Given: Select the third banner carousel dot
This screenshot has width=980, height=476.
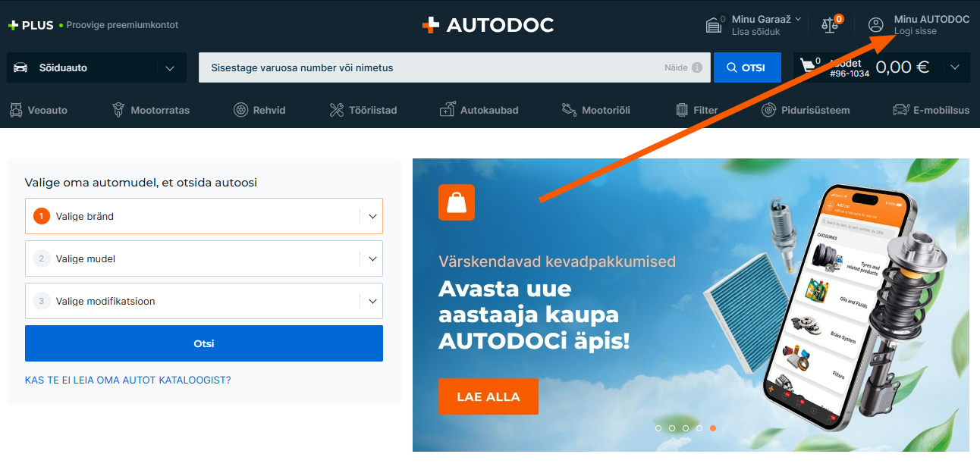Looking at the screenshot, I should 686,428.
